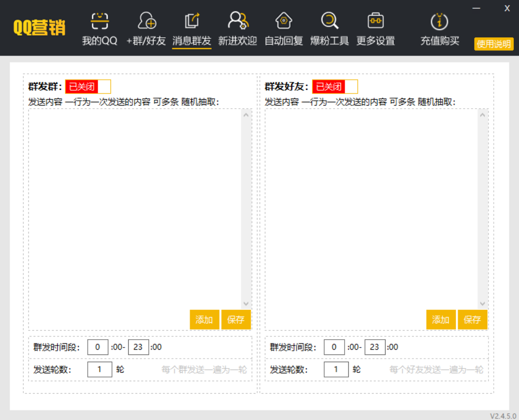Toggle the 群发群 已关闭 switch

[x=88, y=87]
